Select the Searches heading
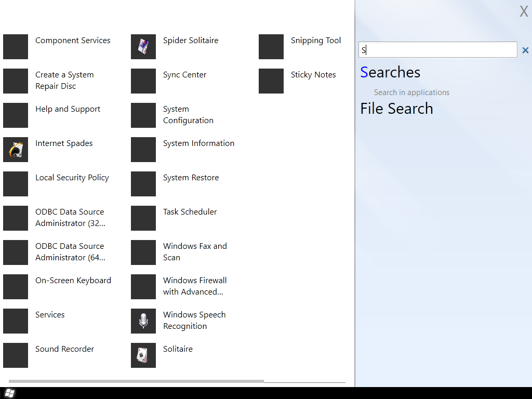 click(x=390, y=72)
